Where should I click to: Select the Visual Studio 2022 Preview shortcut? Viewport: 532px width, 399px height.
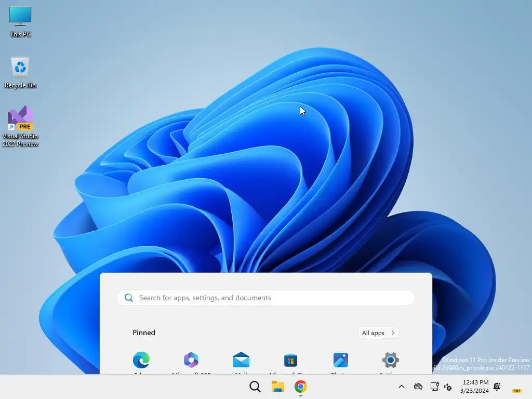(20, 126)
